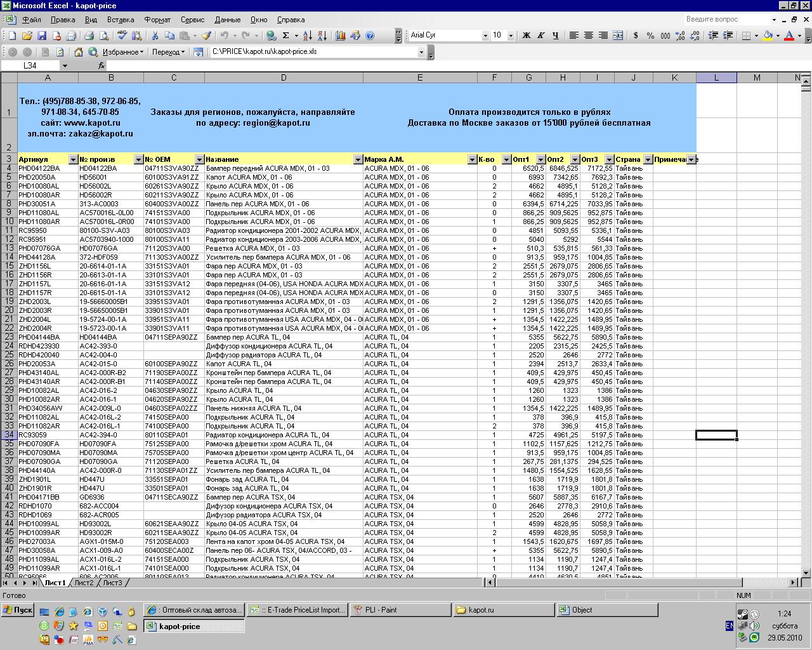
Task: Open the Print Preview tool
Action: pyautogui.click(x=105, y=36)
